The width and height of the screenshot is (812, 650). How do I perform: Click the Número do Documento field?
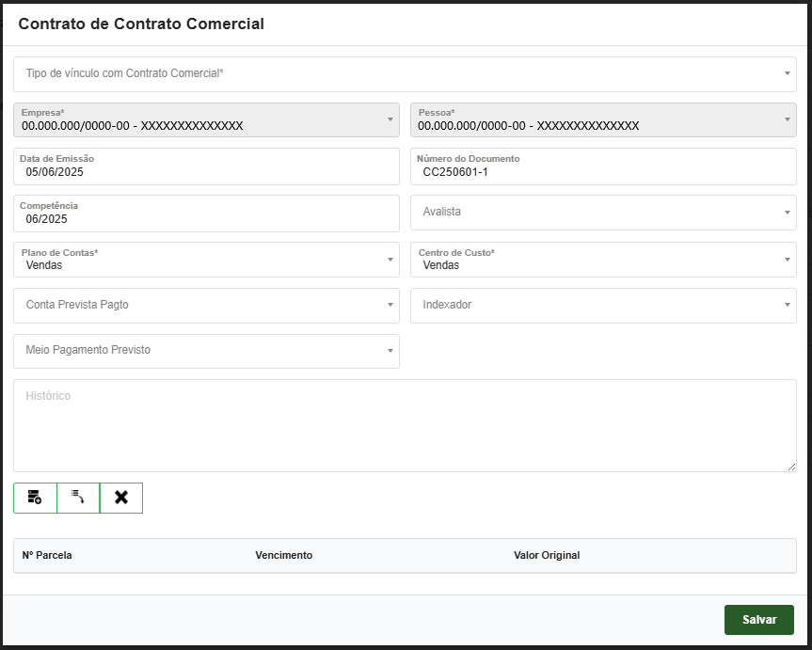(x=603, y=172)
